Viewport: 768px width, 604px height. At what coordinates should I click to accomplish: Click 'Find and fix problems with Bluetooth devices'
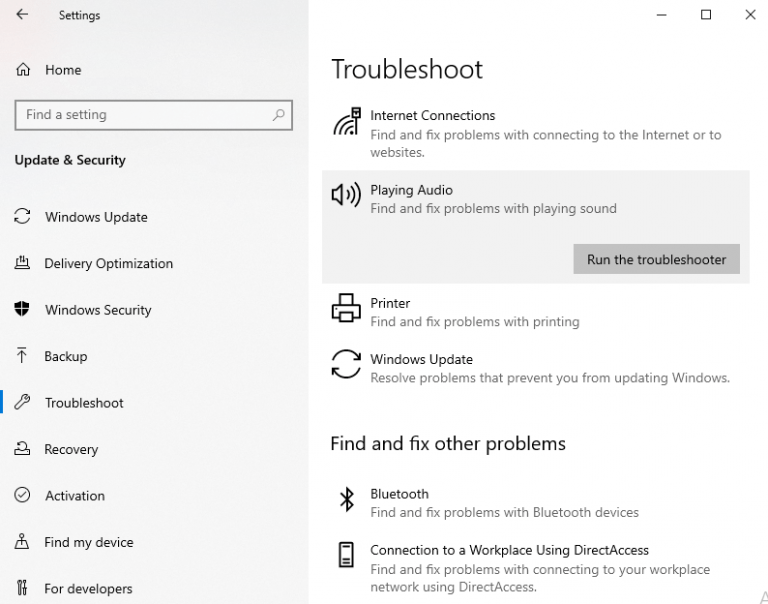tap(504, 512)
